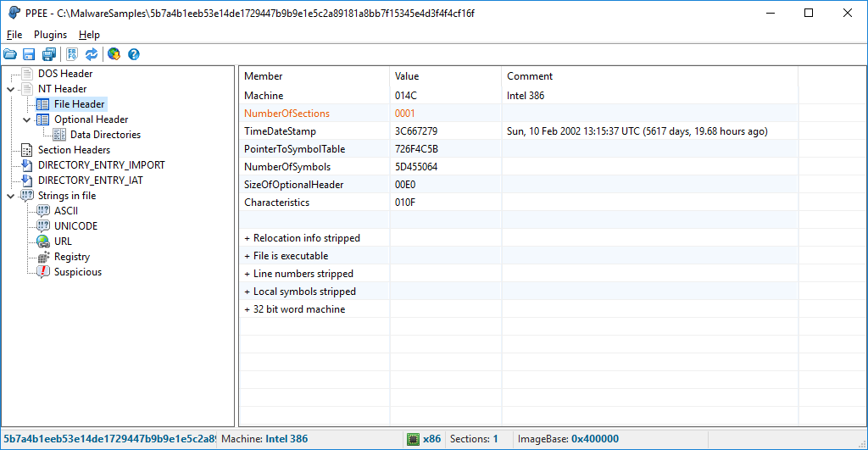Click the Registry cubes icon

(43, 257)
